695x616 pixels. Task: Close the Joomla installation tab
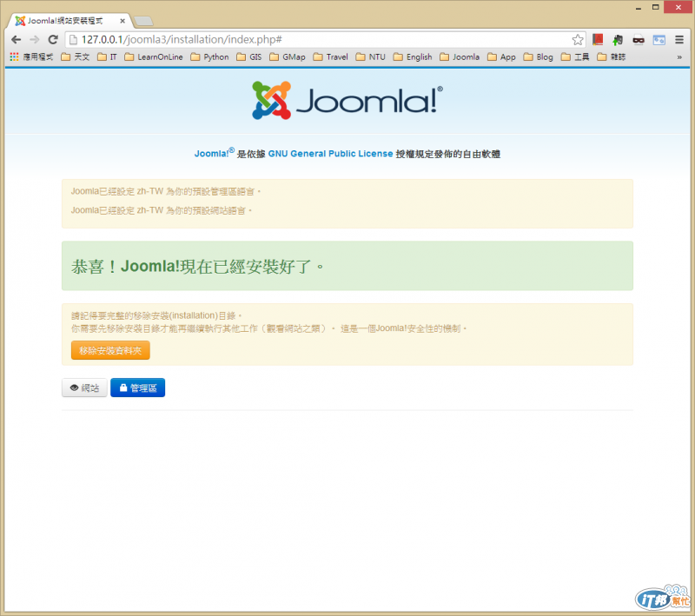pos(122,21)
